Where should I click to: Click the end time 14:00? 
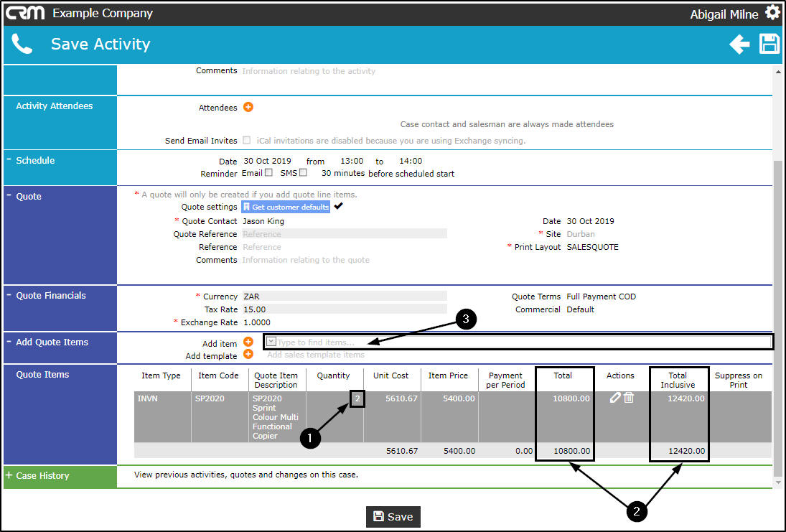tap(411, 161)
